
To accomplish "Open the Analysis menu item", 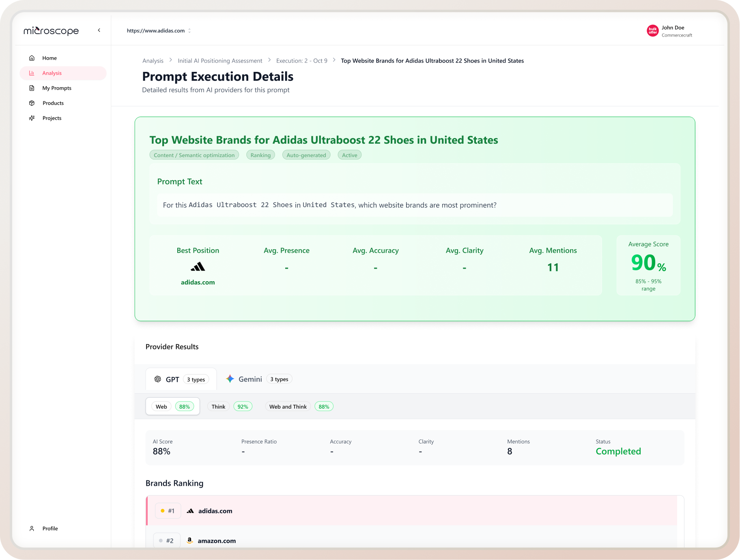I will point(63,73).
